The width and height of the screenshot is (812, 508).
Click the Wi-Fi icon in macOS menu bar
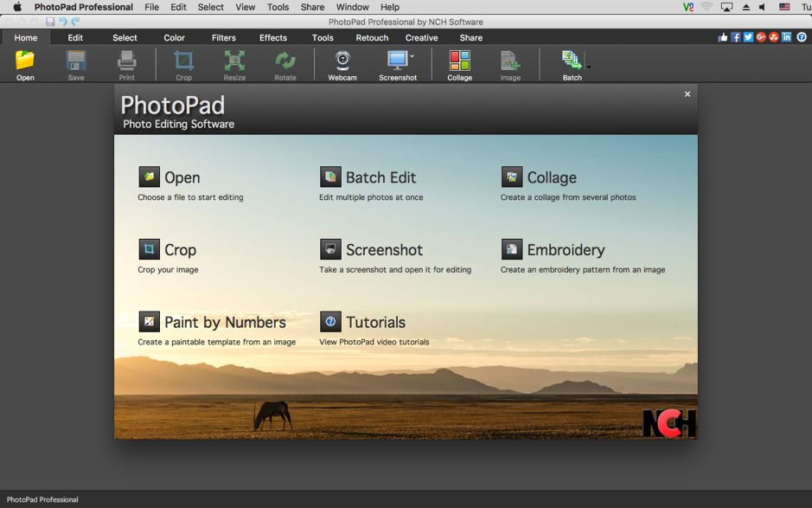click(x=707, y=7)
